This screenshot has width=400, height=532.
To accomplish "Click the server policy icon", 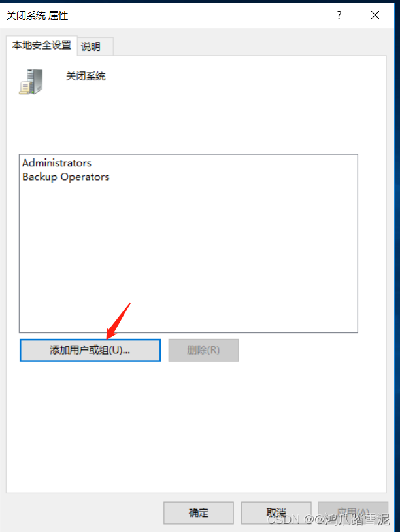I will pos(31,81).
